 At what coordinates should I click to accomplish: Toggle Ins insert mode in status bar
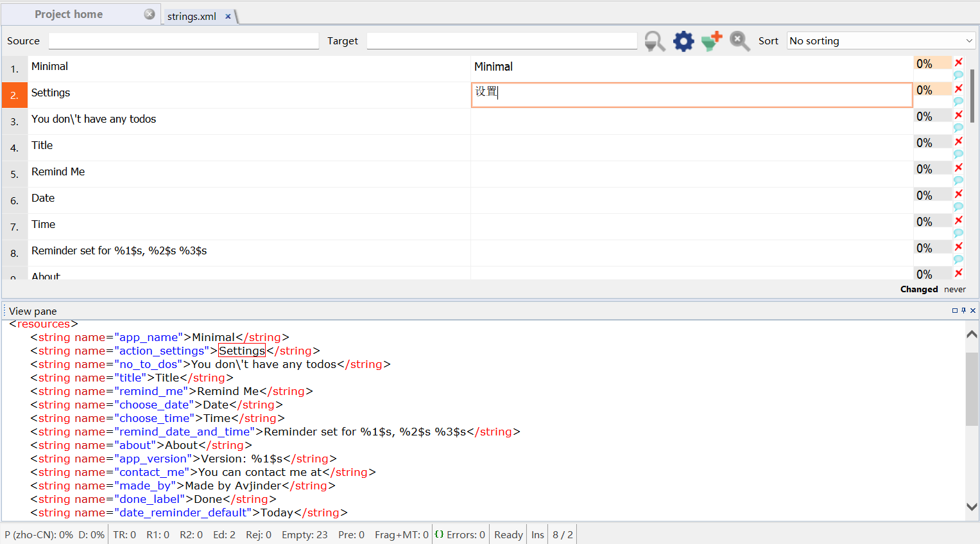click(x=537, y=534)
